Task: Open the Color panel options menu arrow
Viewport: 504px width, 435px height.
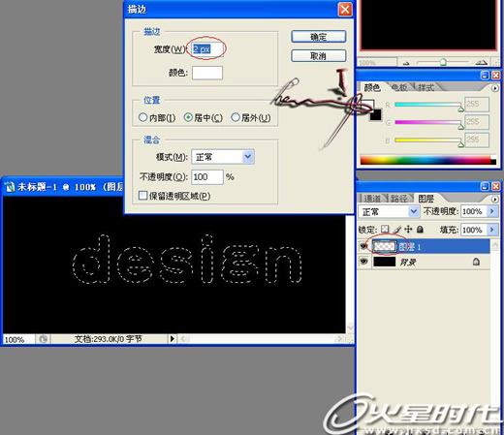Action: [494, 88]
